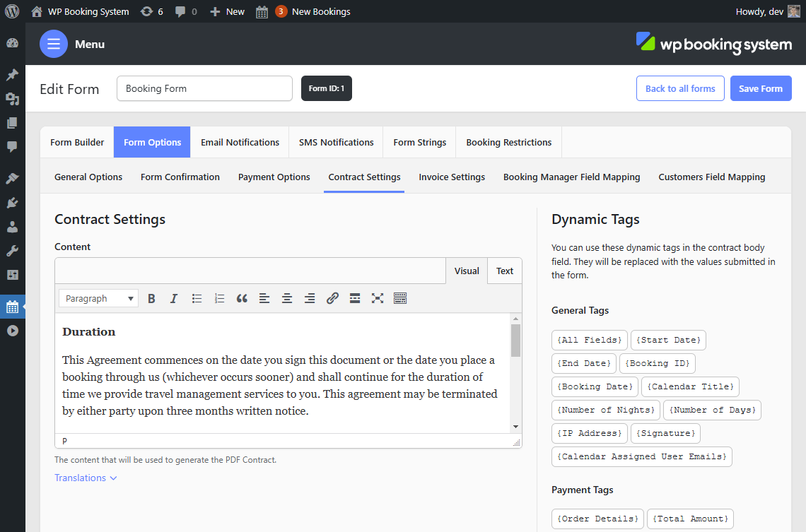The width and height of the screenshot is (806, 532).
Task: Enter distraction-free fullscreen mode
Action: [x=378, y=298]
